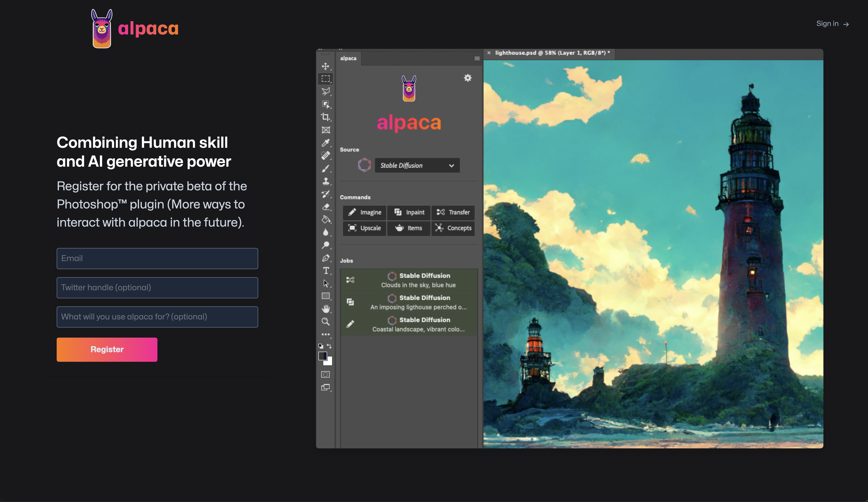Click the Upscale command button
Screen dimensions: 868x502
[364, 228]
